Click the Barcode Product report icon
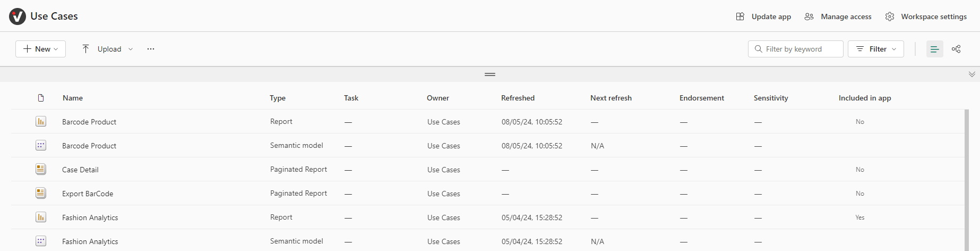The height and width of the screenshot is (251, 980). [x=41, y=121]
